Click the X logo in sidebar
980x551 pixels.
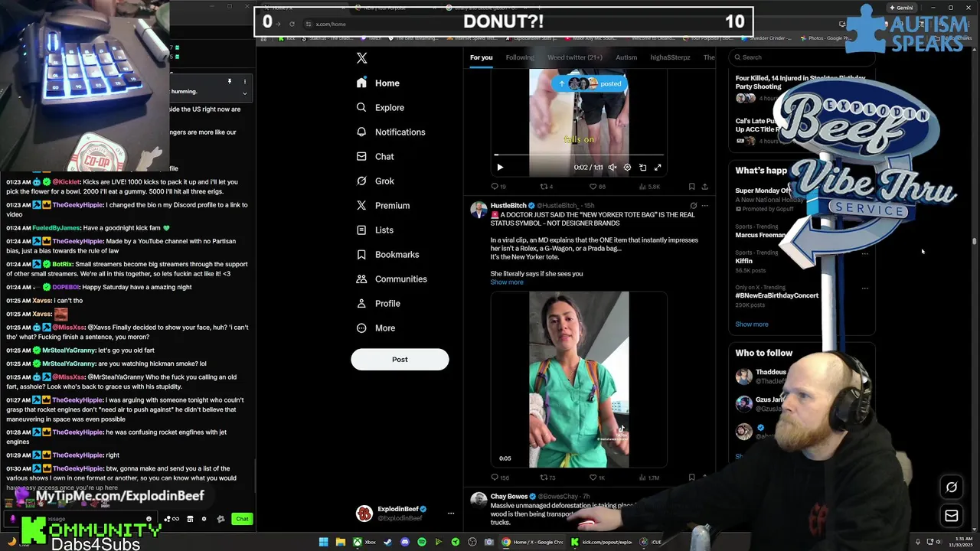point(362,58)
